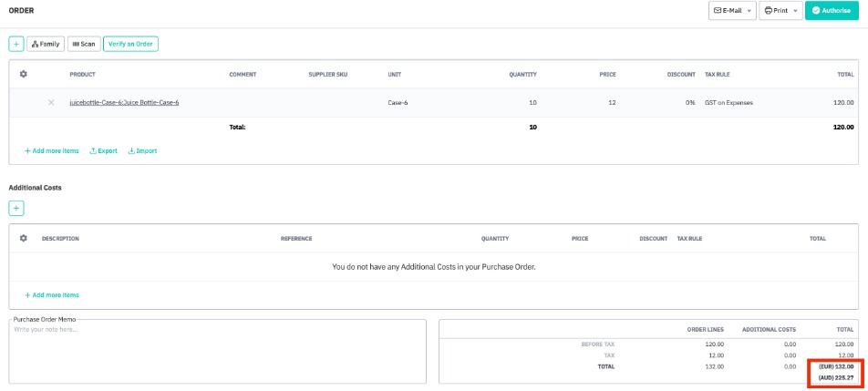Open the juicebottle-Case-6 product link
Screen dimensions: 868x391
pos(124,102)
